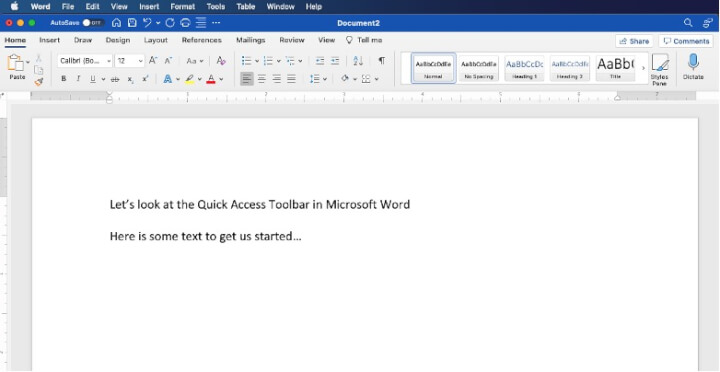Toggle Italic formatting
The height and width of the screenshot is (372, 720).
(x=78, y=79)
